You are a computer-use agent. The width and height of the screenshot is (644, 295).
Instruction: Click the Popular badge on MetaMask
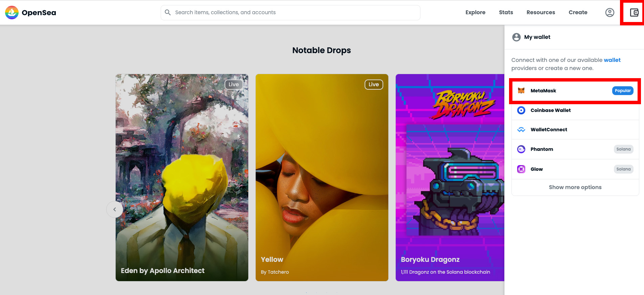623,91
